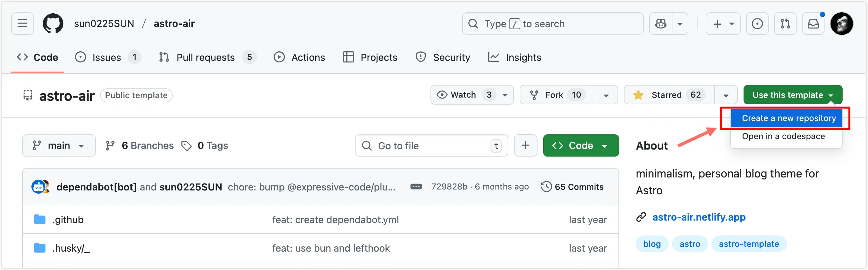The image size is (868, 270).
Task: Open the Copilot chat icon
Action: 660,23
